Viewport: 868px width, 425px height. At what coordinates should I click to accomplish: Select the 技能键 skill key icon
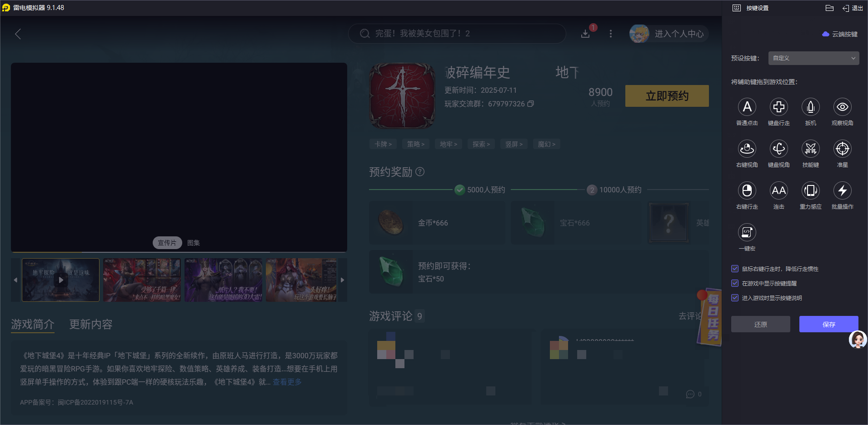(810, 149)
